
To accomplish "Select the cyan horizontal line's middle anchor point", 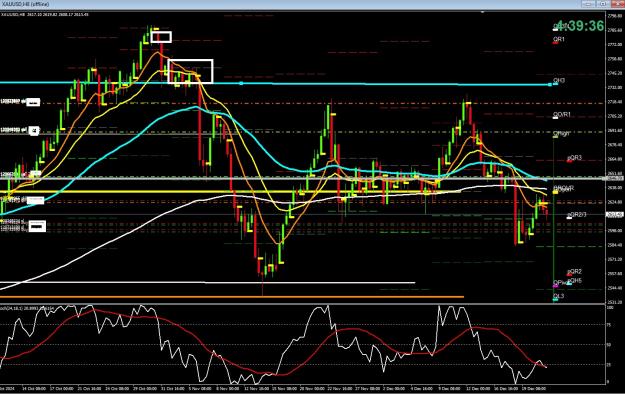I will (241, 83).
